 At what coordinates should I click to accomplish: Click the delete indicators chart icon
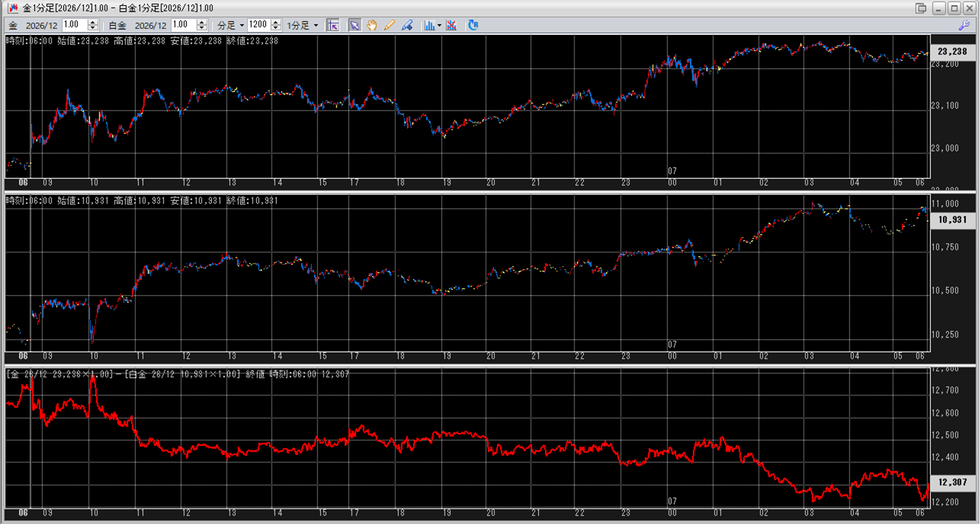pyautogui.click(x=451, y=25)
